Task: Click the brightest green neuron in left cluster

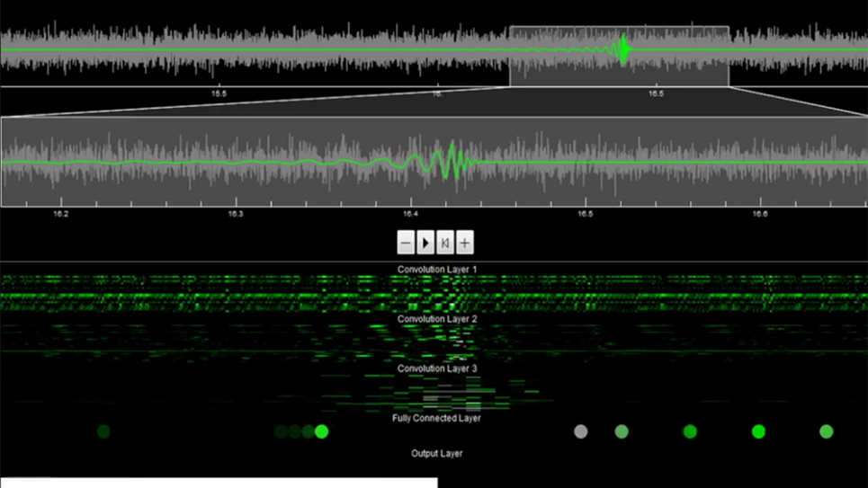Action: tap(321, 432)
